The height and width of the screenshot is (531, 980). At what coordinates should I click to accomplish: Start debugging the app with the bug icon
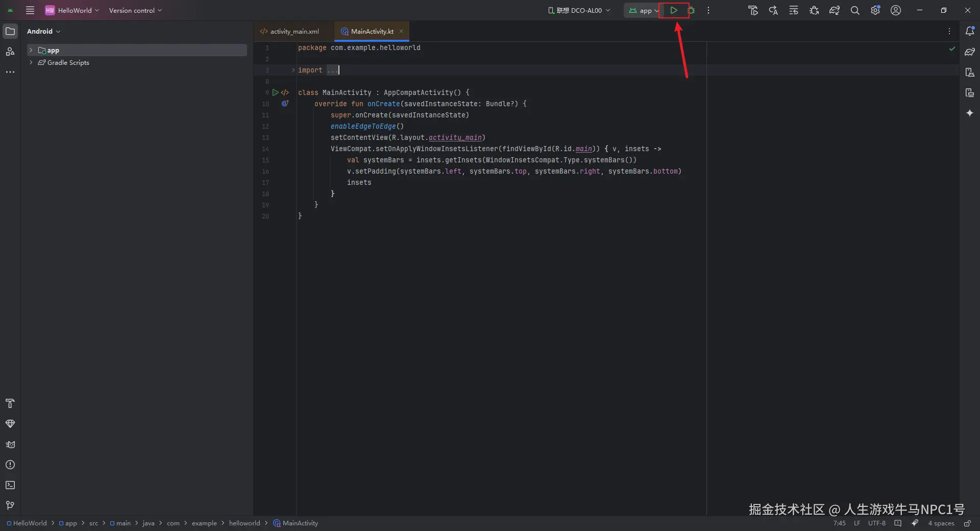pyautogui.click(x=691, y=10)
